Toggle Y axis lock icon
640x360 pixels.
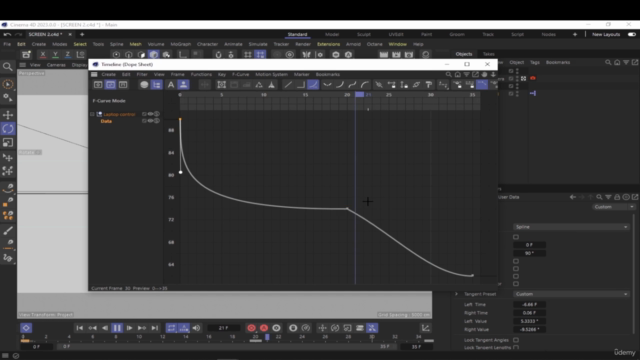coord(55,54)
